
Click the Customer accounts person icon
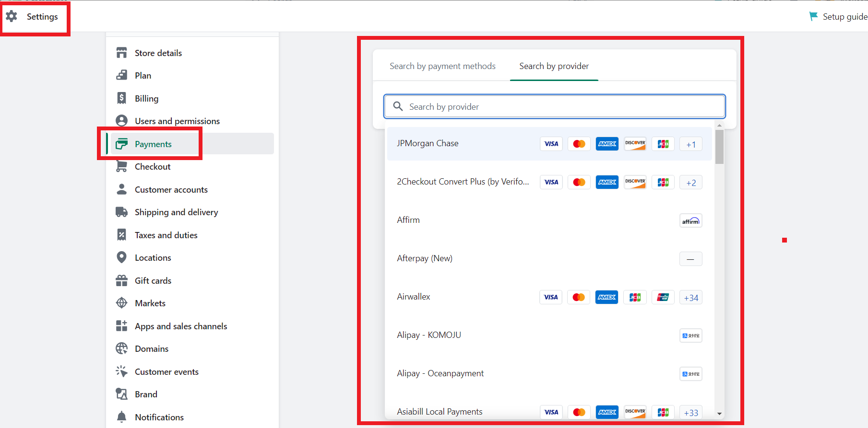[x=122, y=189]
